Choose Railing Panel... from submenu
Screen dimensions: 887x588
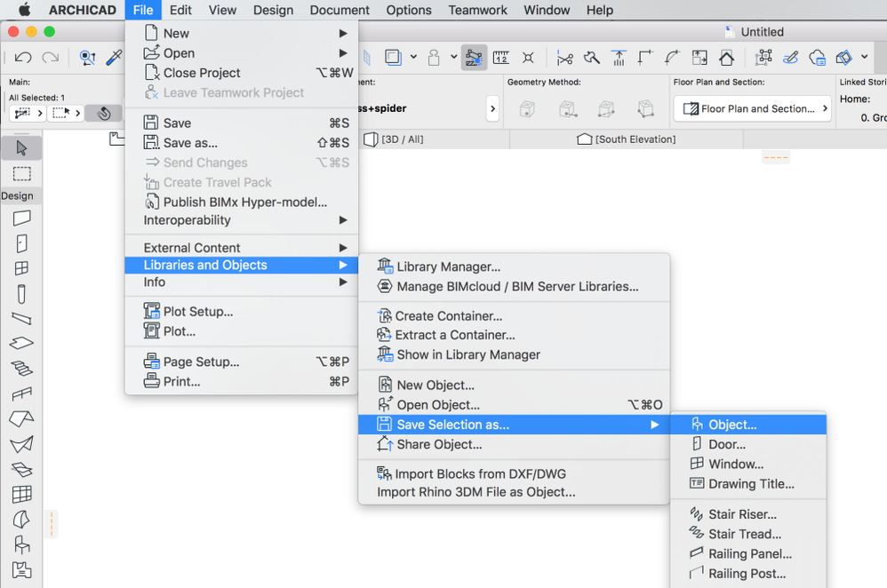click(x=747, y=554)
